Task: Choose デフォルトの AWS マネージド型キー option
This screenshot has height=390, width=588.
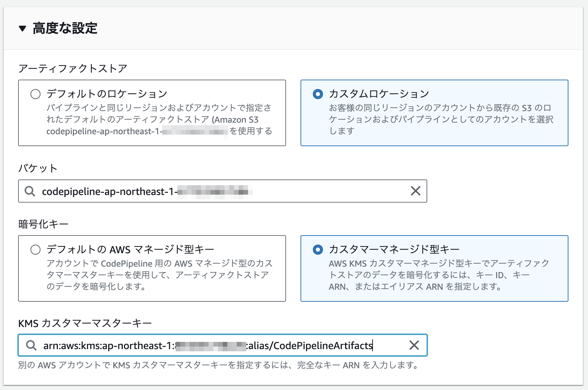Action: tap(35, 249)
